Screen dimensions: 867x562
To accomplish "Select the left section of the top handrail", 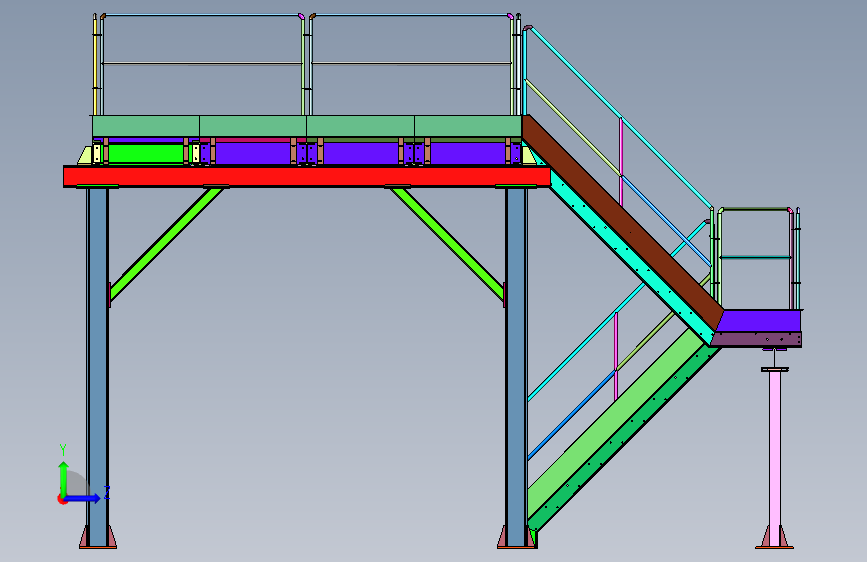I will pos(202,15).
